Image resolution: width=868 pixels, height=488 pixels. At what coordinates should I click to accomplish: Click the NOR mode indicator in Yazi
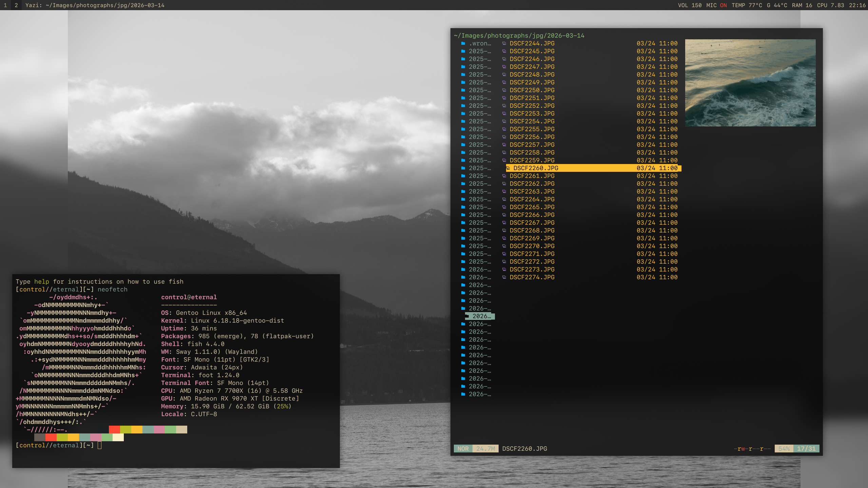pos(463,449)
